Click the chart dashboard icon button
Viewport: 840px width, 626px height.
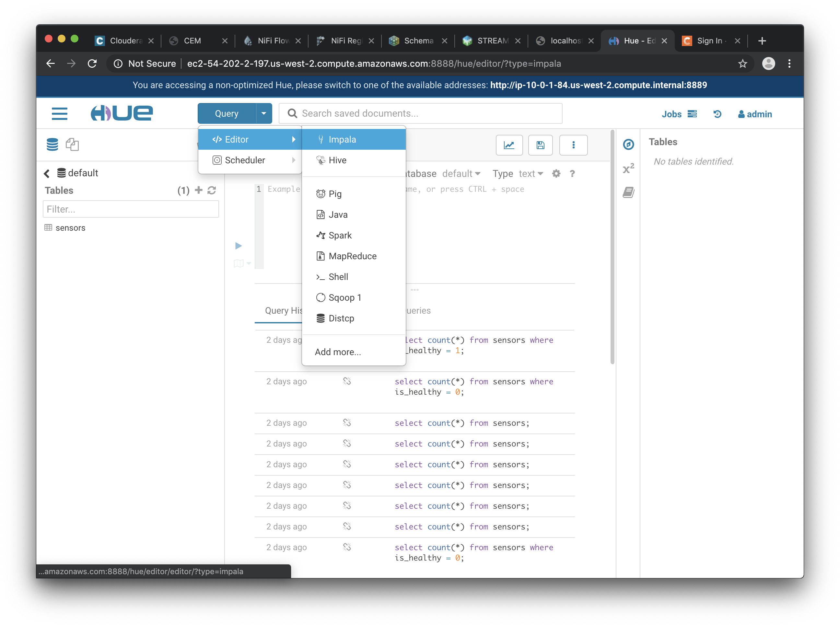[509, 145]
